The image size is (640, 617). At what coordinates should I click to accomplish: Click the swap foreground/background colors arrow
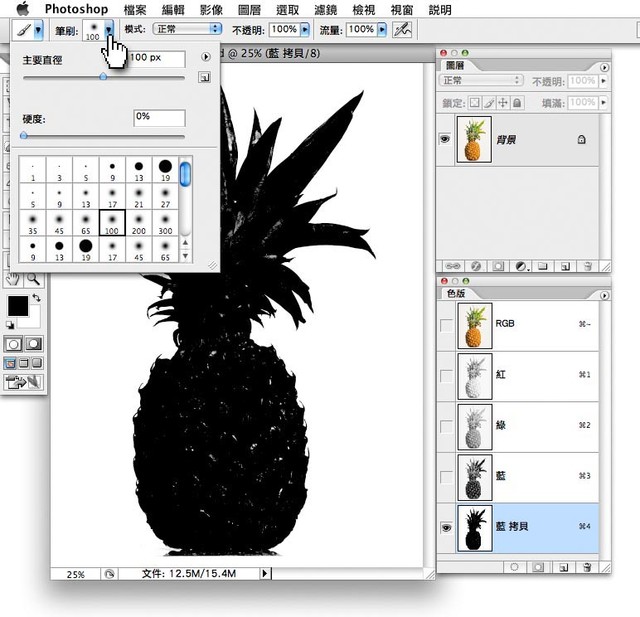pyautogui.click(x=38, y=298)
